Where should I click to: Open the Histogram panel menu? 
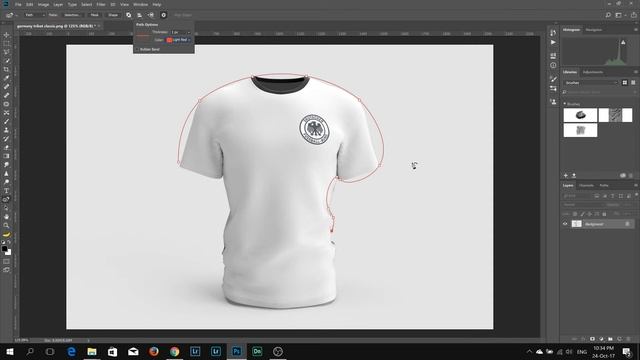[x=636, y=30]
